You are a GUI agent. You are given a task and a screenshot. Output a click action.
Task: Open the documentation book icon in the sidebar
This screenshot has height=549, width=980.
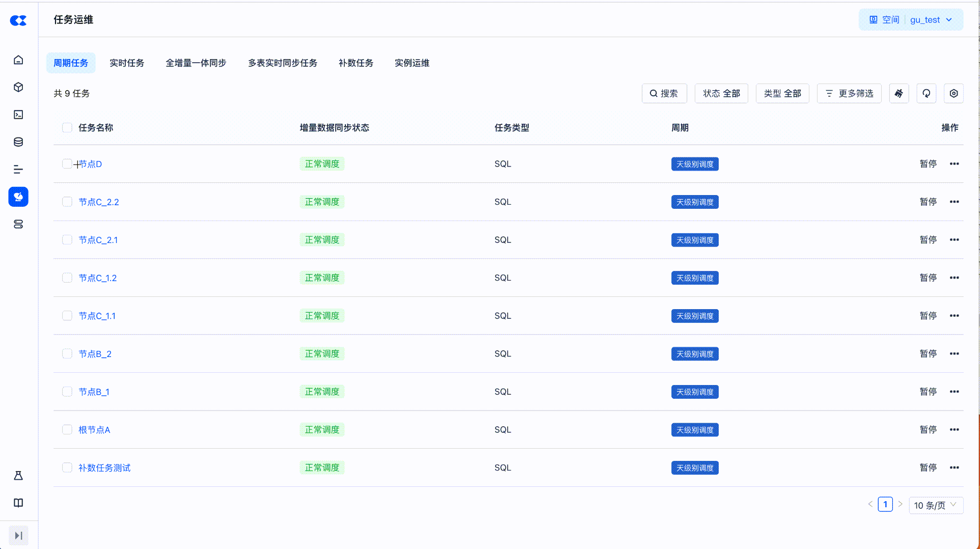(x=18, y=503)
